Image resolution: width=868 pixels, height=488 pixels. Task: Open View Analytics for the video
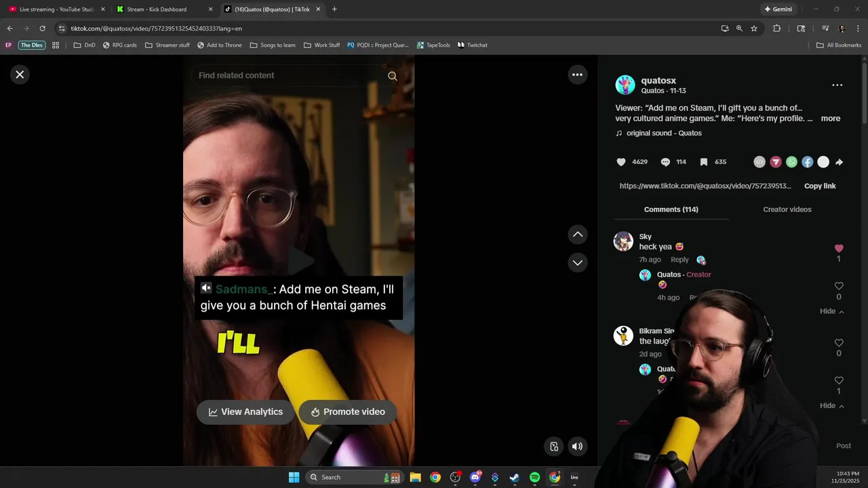[x=245, y=411]
